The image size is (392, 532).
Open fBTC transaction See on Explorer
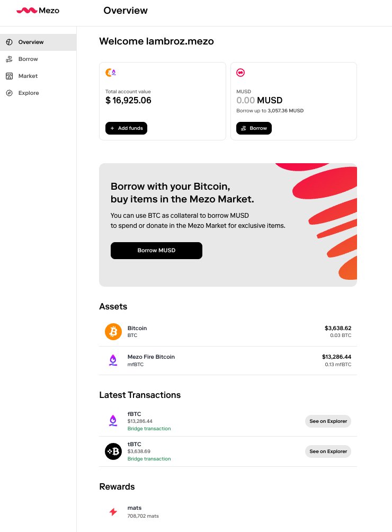tap(328, 421)
